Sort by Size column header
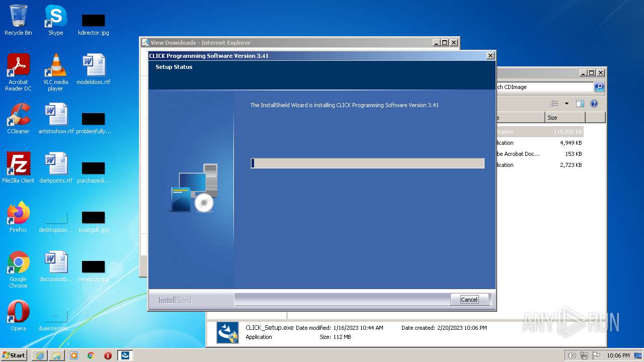This screenshot has height=362, width=644. click(565, 118)
